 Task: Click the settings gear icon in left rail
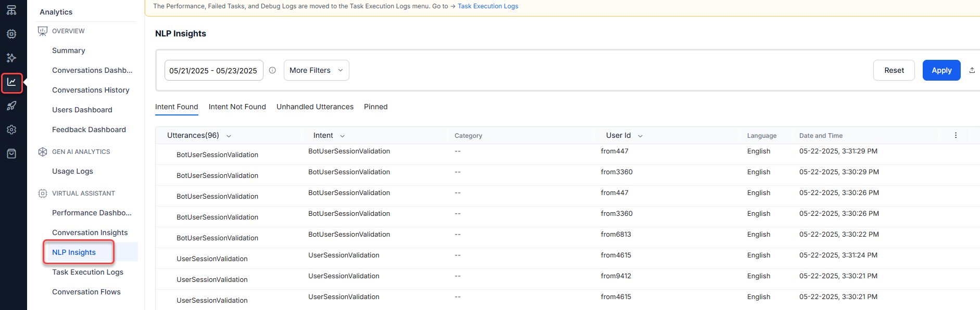pyautogui.click(x=11, y=130)
